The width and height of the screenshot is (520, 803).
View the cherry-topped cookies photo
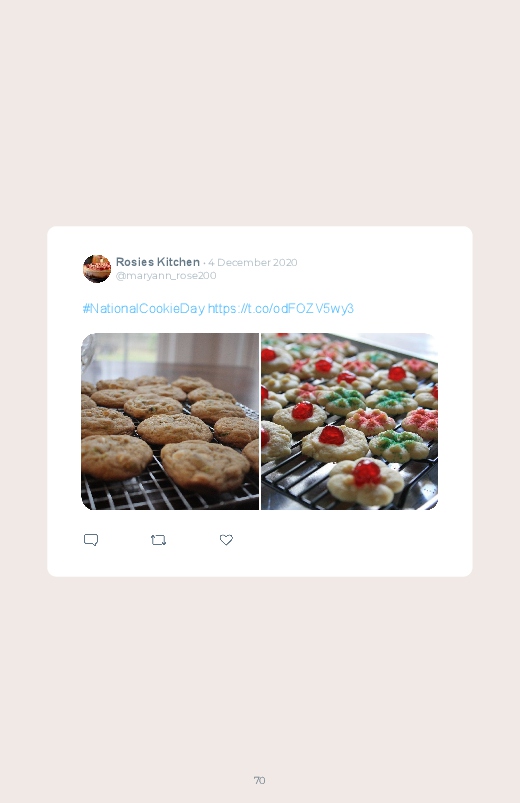pos(349,421)
